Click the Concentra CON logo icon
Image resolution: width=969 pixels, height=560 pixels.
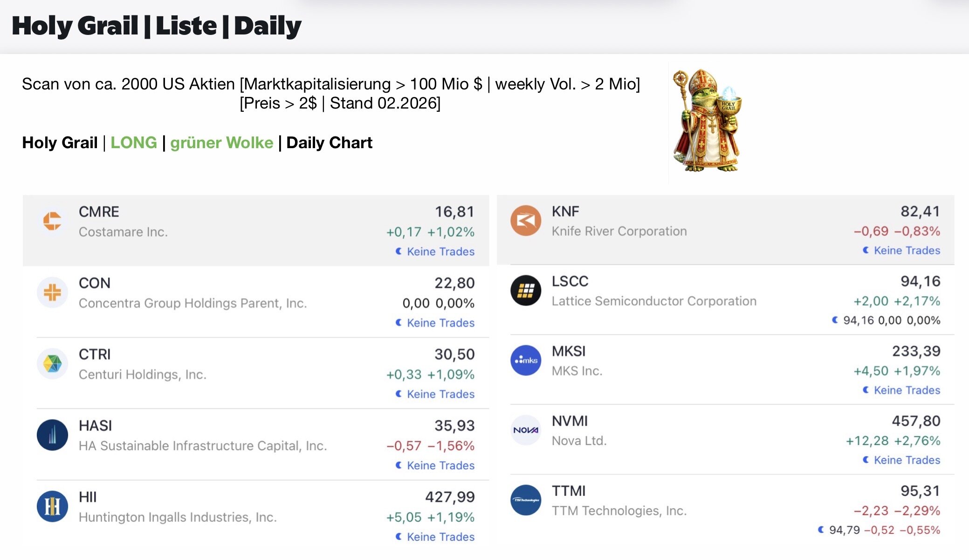pos(52,293)
